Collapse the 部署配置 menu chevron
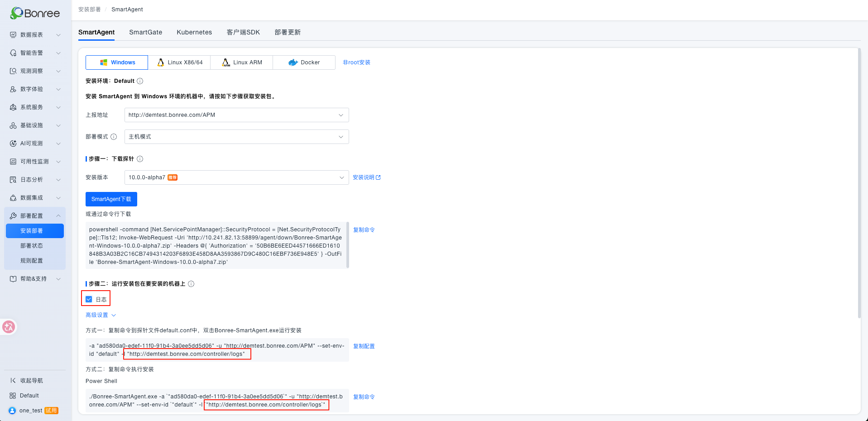 pyautogui.click(x=58, y=216)
